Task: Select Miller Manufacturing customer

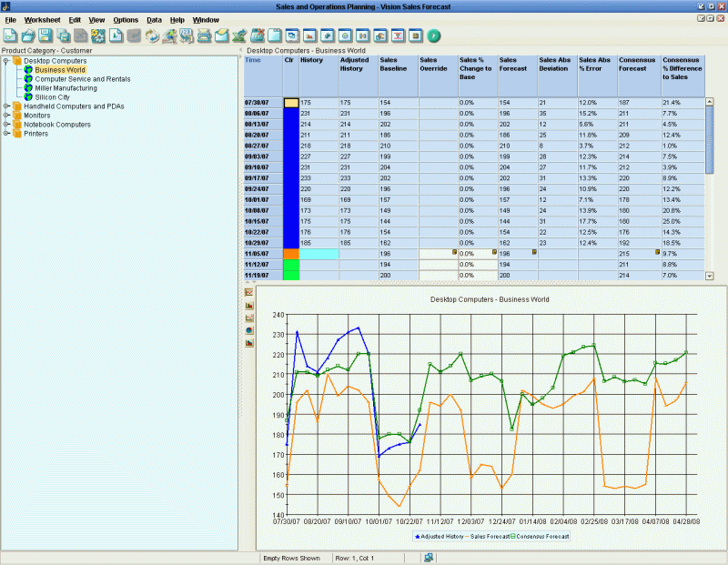Action: [66, 88]
